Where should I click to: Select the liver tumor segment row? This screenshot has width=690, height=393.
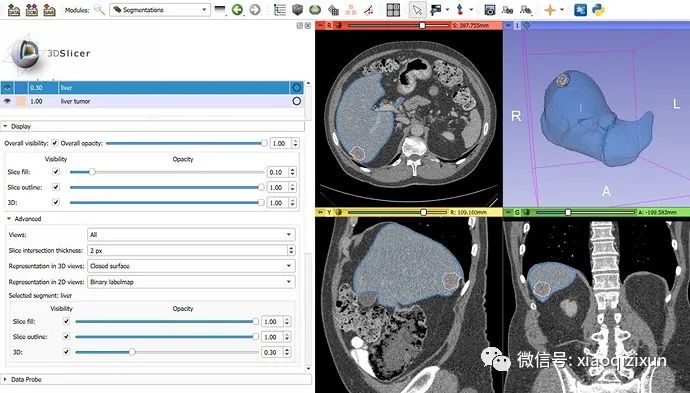pos(152,101)
